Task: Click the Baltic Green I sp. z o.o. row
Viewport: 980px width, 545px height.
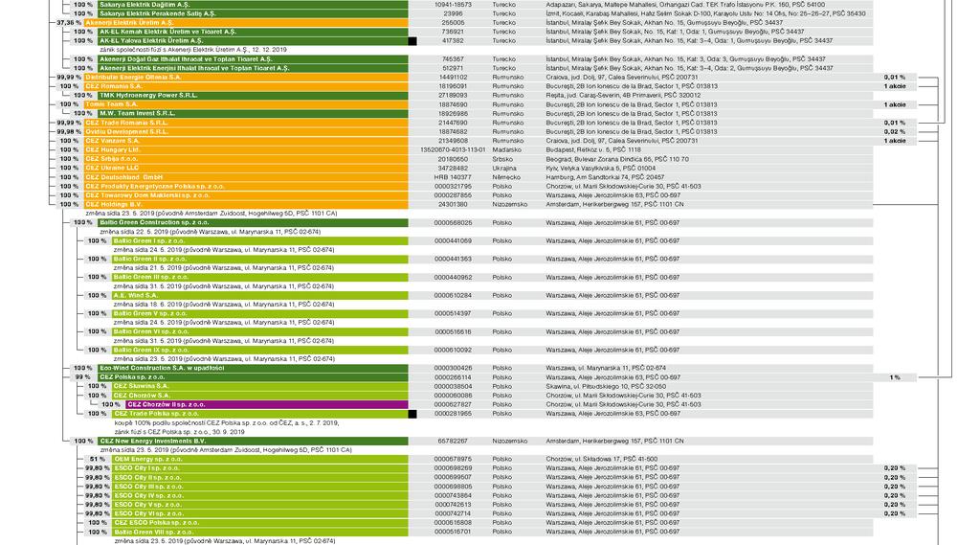Action: pyautogui.click(x=260, y=240)
